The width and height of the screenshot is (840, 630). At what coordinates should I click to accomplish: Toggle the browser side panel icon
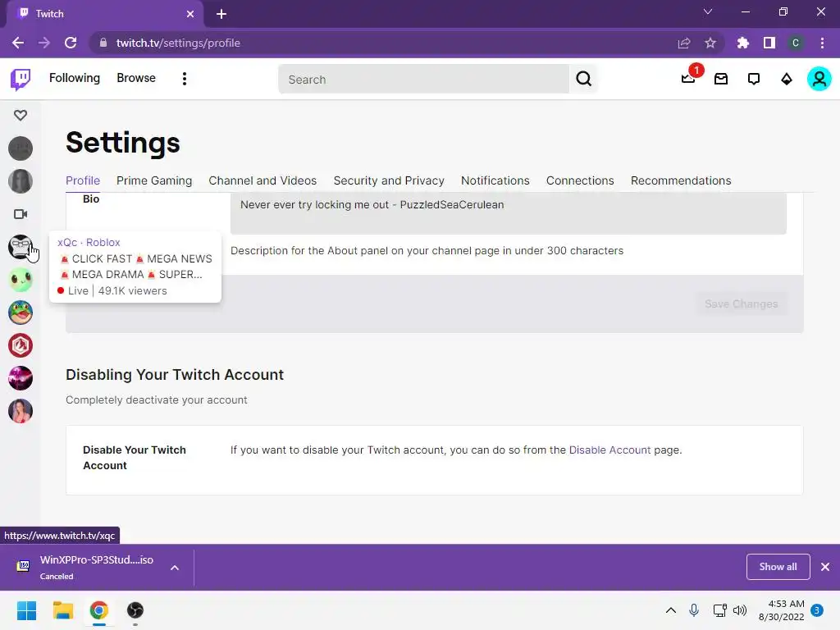[769, 43]
